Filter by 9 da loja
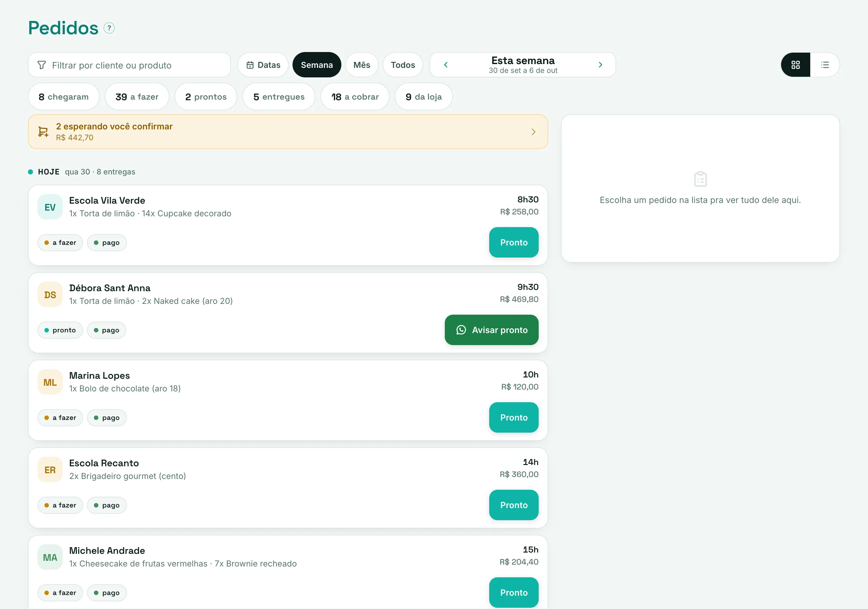Viewport: 868px width, 609px height. coord(424,97)
